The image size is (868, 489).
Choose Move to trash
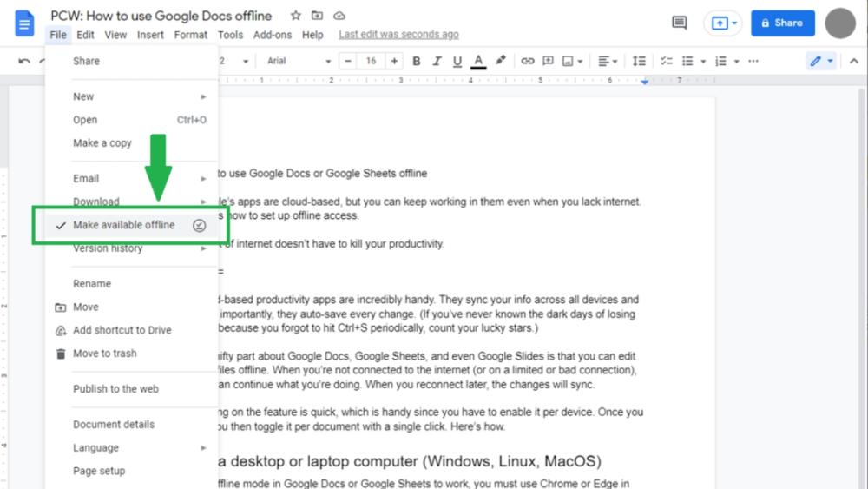tap(132, 354)
